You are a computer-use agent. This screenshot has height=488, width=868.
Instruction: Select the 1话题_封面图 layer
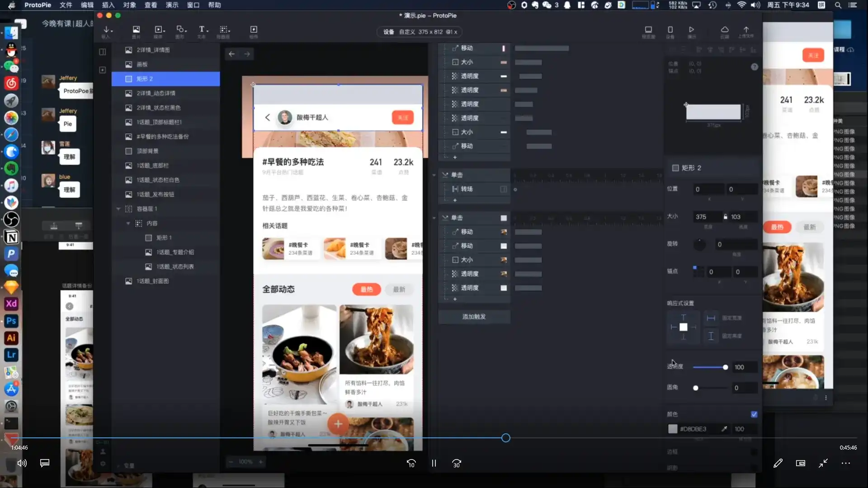pos(153,281)
